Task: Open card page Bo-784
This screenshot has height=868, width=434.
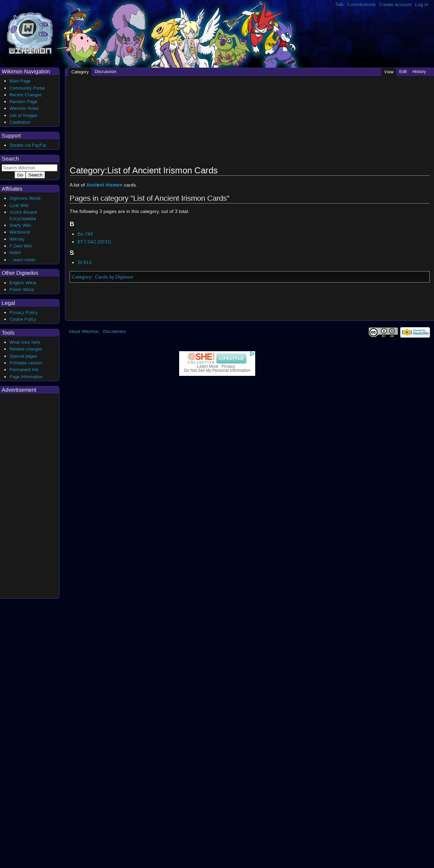Action: point(85,234)
